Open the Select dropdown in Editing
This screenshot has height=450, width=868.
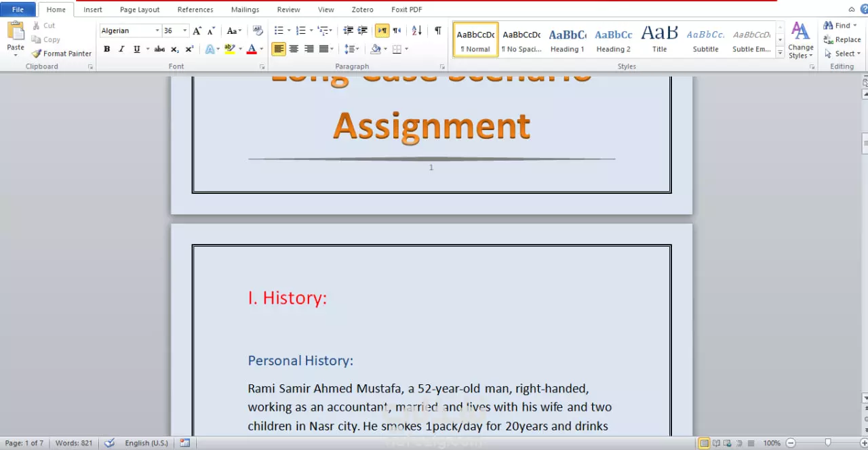pos(842,54)
